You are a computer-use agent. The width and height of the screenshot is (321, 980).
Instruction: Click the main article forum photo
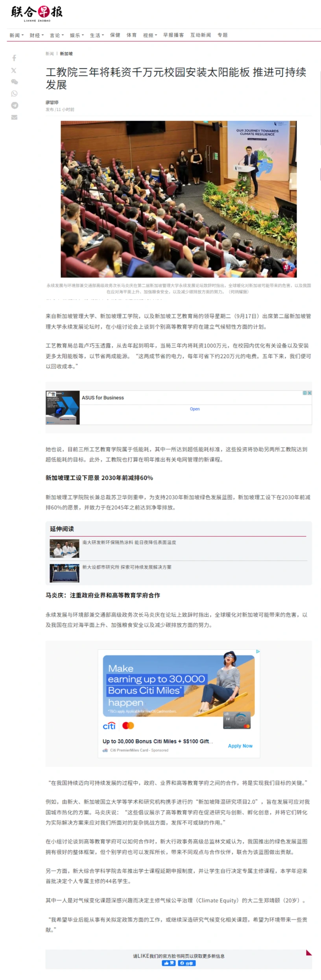179,199
